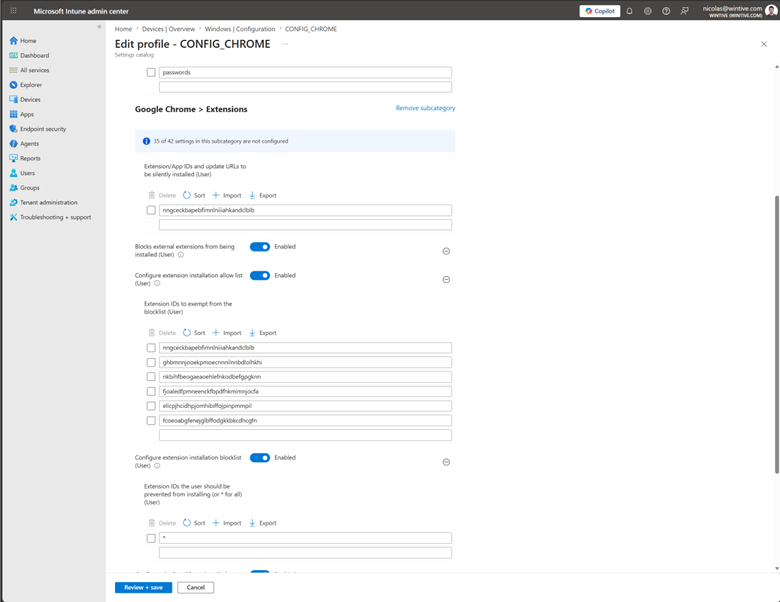Click Review + save button

[143, 588]
